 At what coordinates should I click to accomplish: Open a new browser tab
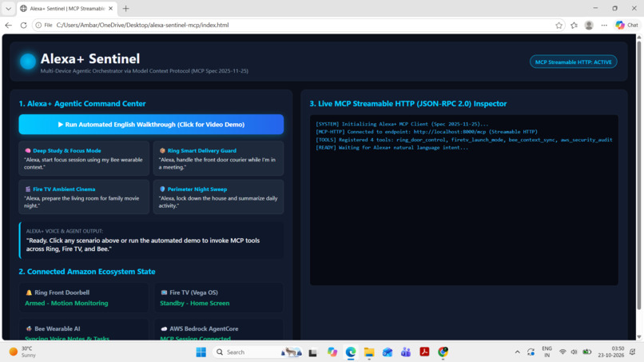(126, 8)
